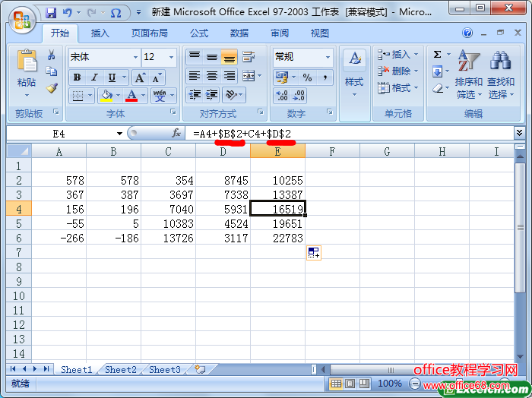Apply comma style number format
The width and height of the screenshot is (532, 398).
coord(325,77)
